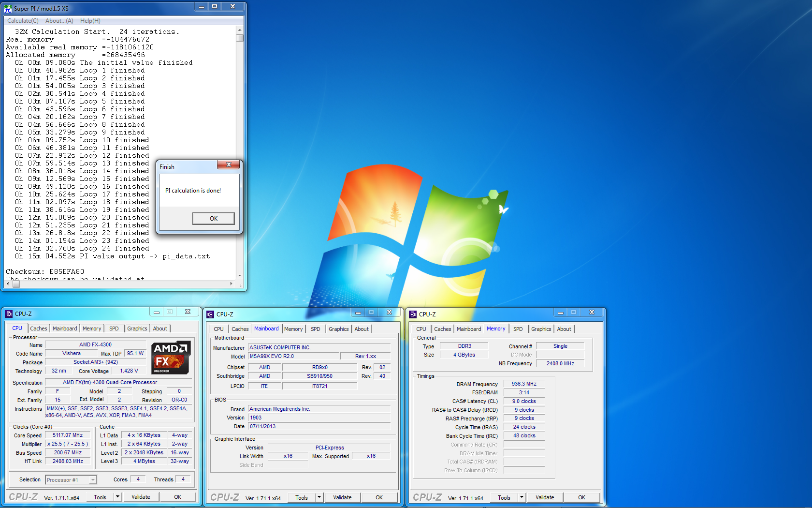
Task: Click Validate in third CPU-Z window
Action: click(545, 497)
